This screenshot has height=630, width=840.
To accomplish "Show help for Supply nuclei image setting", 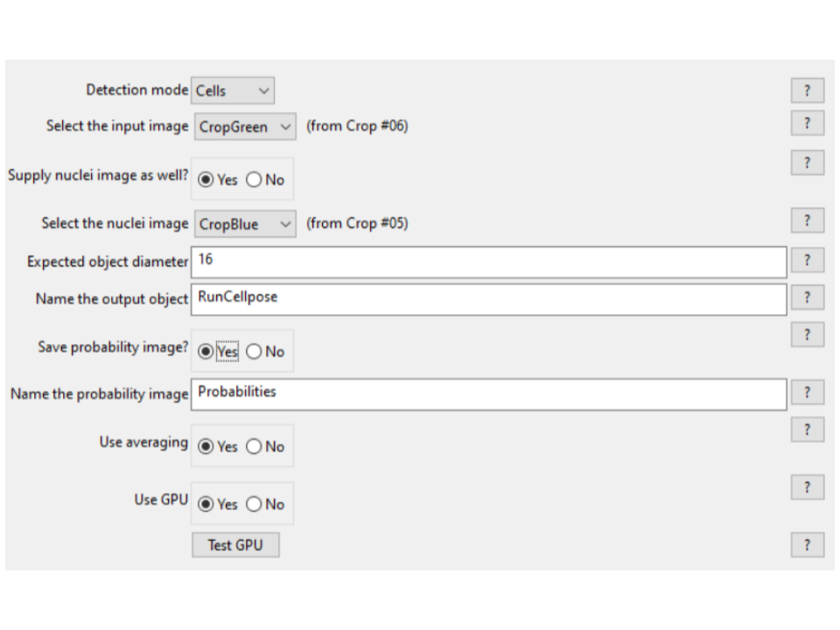I will (x=807, y=163).
